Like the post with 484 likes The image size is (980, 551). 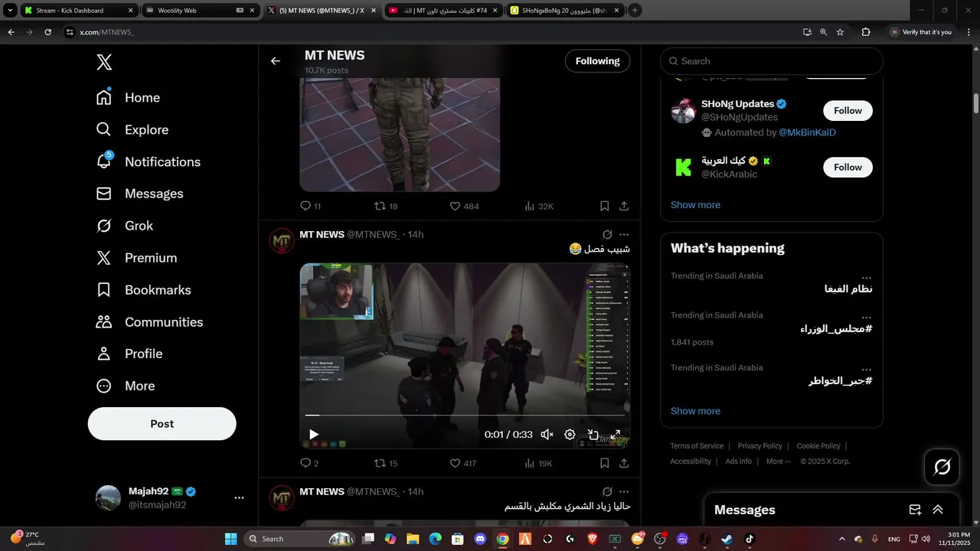point(464,206)
